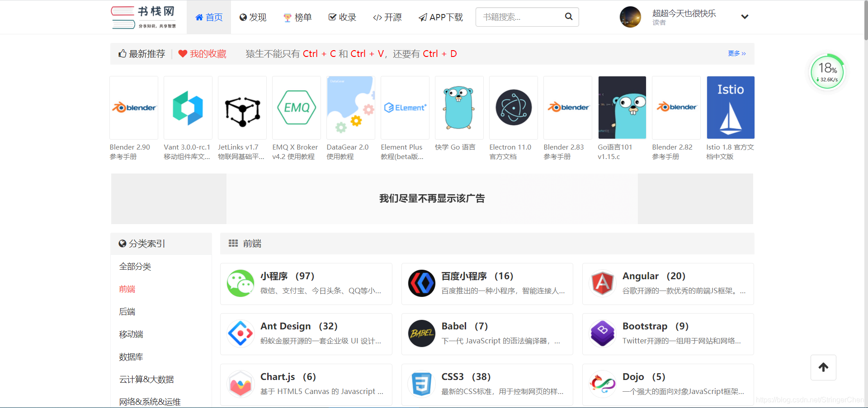Click the CSS3 logo icon
Screen dimensions: 868x408
tap(422, 384)
